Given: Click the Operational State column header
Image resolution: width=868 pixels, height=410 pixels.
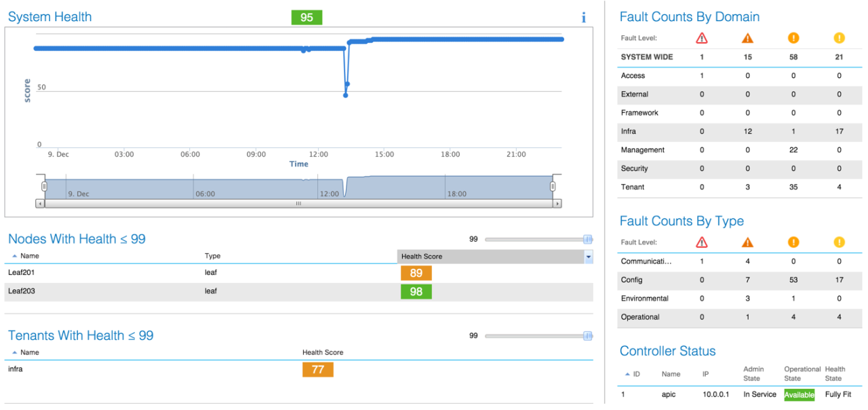Looking at the screenshot, I should tap(802, 374).
